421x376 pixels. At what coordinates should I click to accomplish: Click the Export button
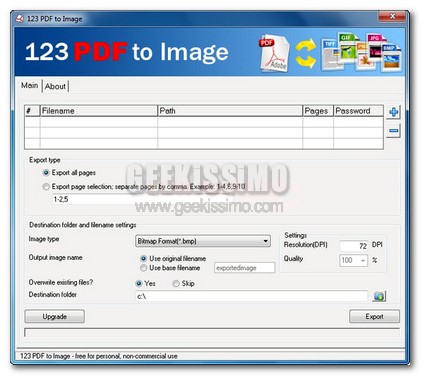click(374, 316)
